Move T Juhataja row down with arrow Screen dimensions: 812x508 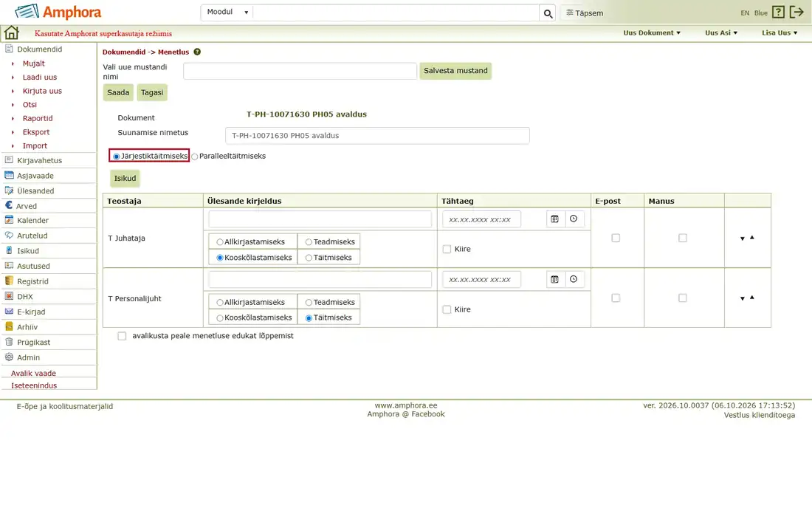[x=742, y=238]
